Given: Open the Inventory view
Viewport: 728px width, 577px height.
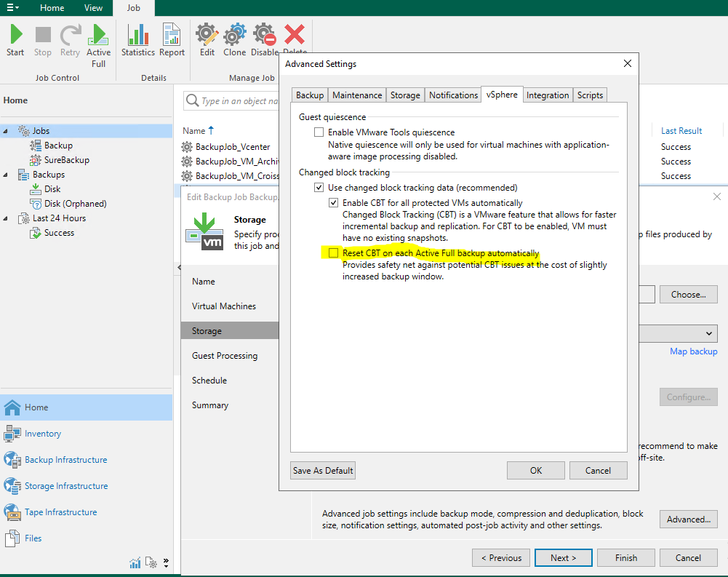Looking at the screenshot, I should 43,434.
